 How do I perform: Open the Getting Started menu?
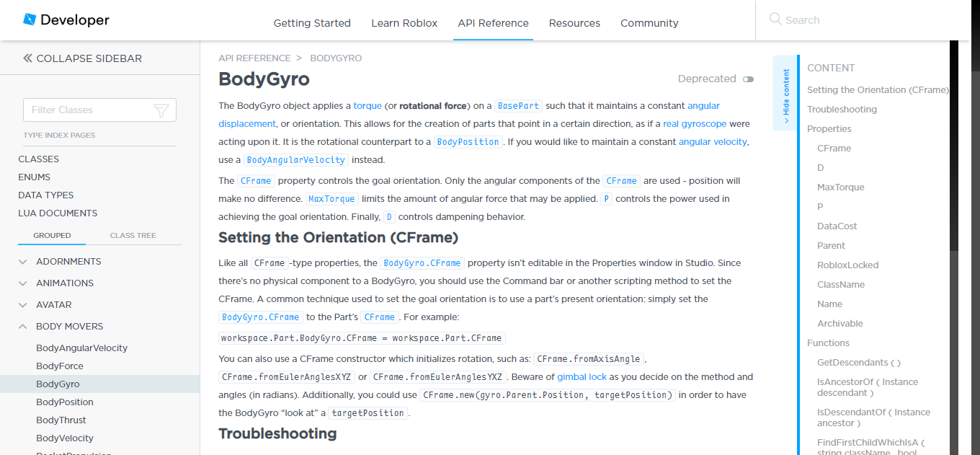click(312, 23)
